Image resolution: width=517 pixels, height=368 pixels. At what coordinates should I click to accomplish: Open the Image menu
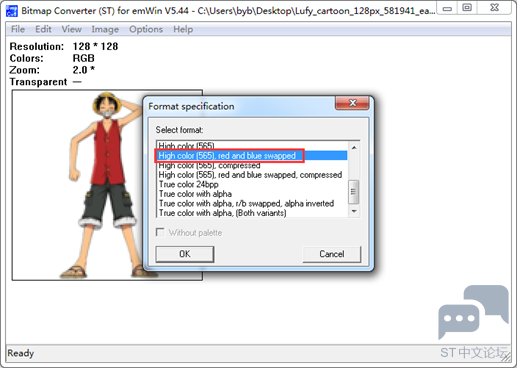click(105, 29)
